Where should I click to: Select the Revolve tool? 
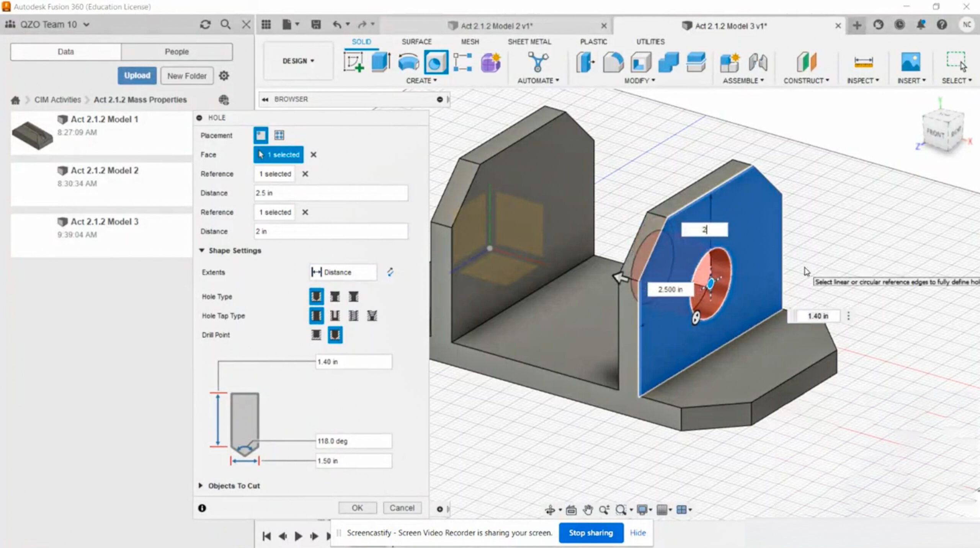pyautogui.click(x=408, y=62)
